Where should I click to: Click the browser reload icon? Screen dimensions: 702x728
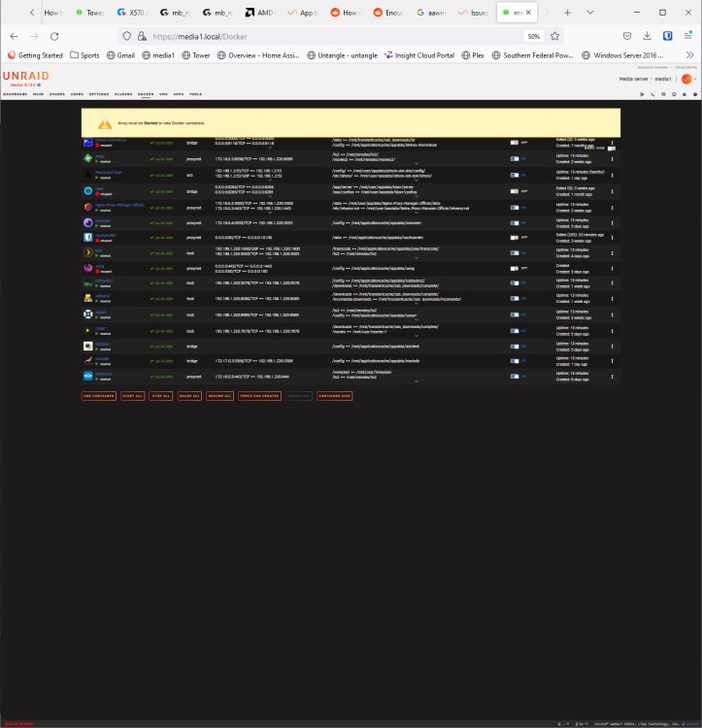(x=54, y=36)
